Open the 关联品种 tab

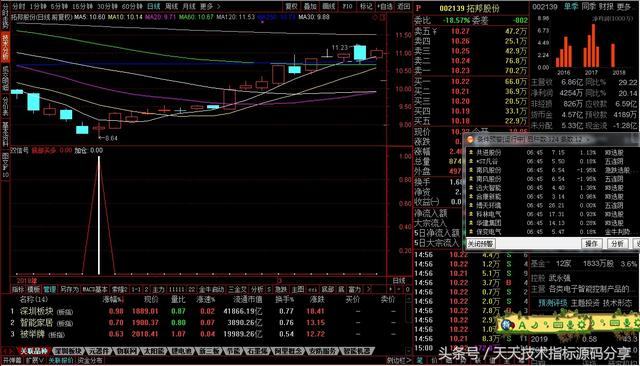34,351
